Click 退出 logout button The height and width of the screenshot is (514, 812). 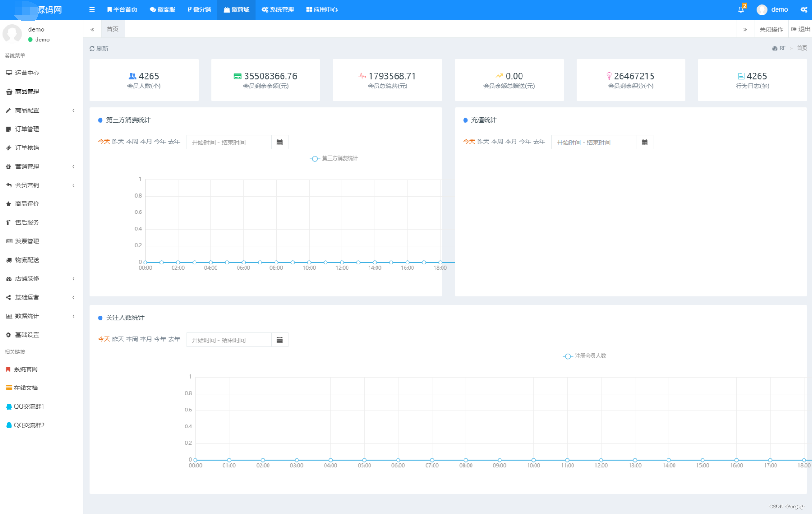[801, 29]
